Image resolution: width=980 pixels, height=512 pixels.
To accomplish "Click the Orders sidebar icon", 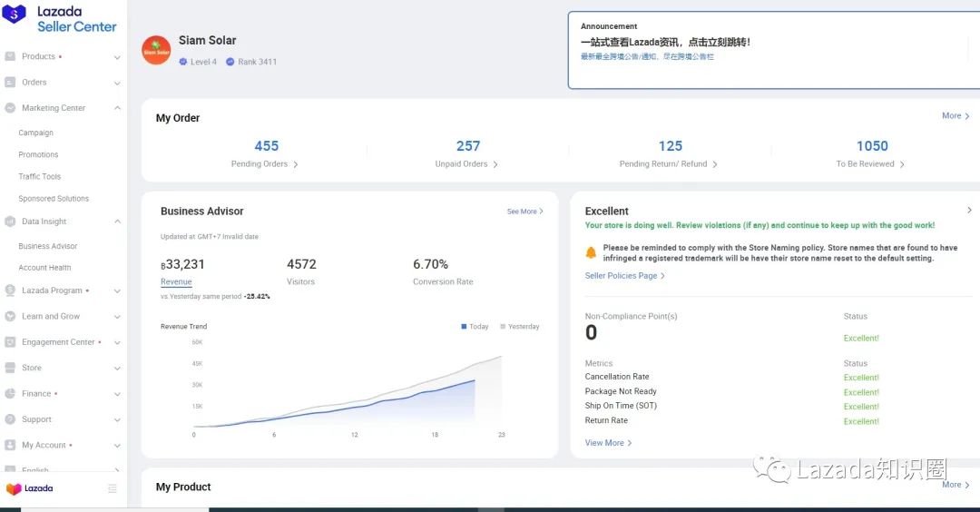I will pos(10,82).
